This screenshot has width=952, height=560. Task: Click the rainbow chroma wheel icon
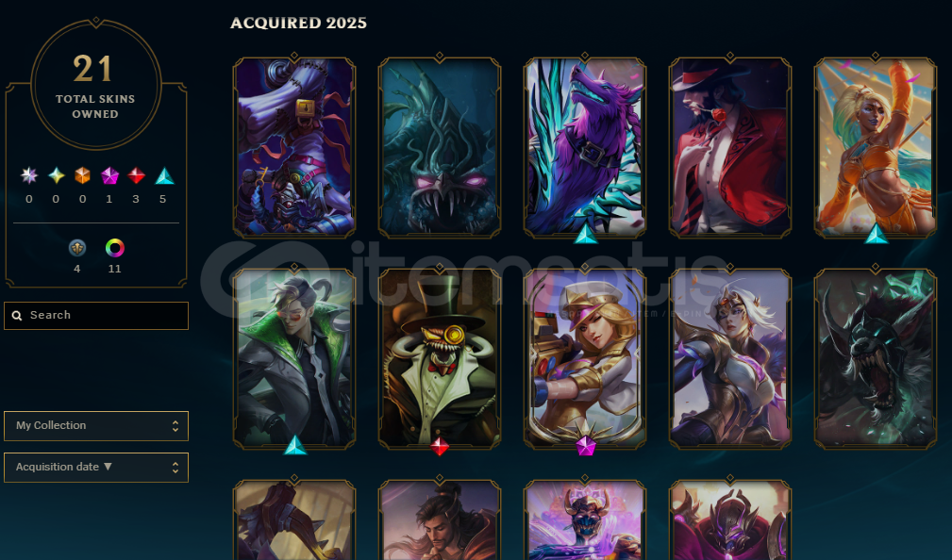(x=115, y=248)
